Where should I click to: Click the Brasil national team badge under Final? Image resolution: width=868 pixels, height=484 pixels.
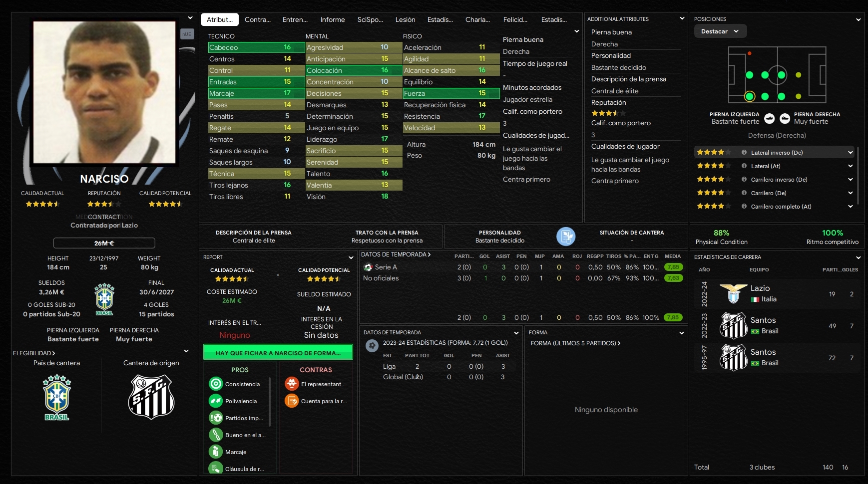(104, 299)
